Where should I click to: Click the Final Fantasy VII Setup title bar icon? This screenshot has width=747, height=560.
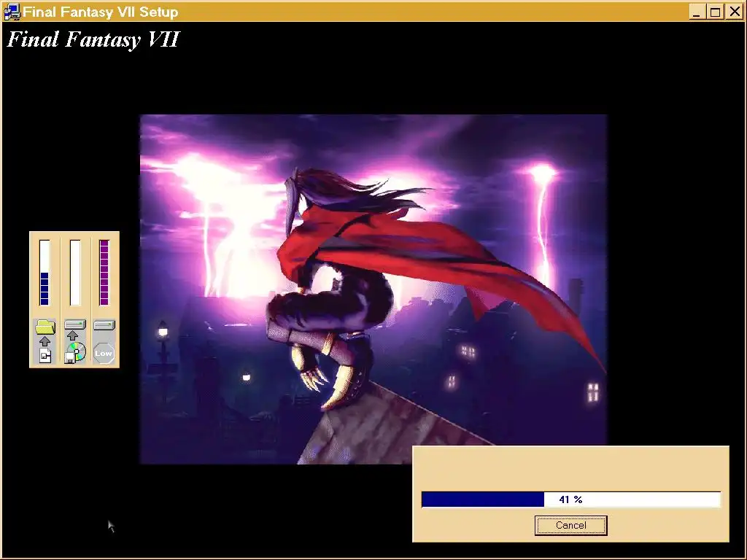tap(12, 12)
